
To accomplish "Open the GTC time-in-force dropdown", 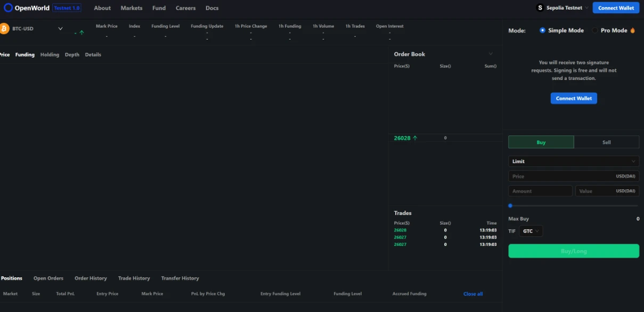I will coord(531,231).
